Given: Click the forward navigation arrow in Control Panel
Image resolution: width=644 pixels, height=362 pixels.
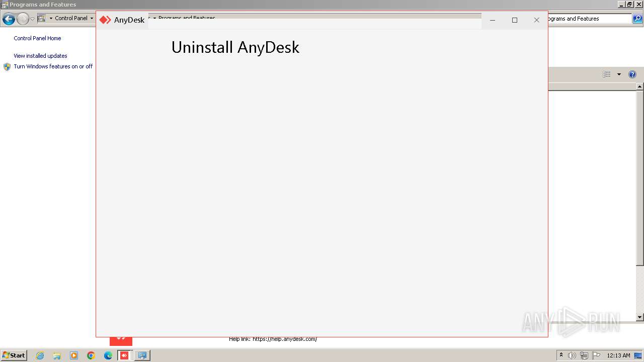Looking at the screenshot, I should point(23,19).
